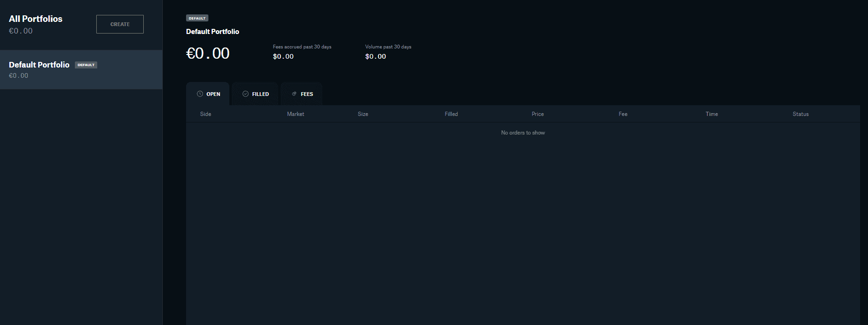Image resolution: width=868 pixels, height=325 pixels.
Task: Click the Default Portfolio title in main panel
Action: coord(213,32)
